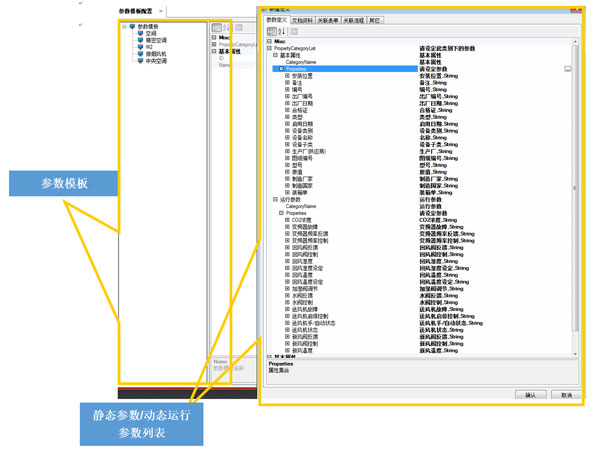The height and width of the screenshot is (459, 600).
Task: Click the 确认 button
Action: (530, 394)
